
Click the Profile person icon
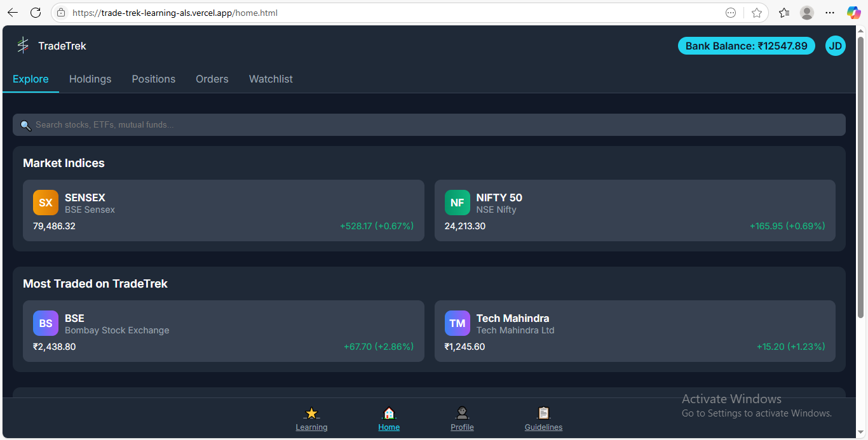(x=462, y=413)
